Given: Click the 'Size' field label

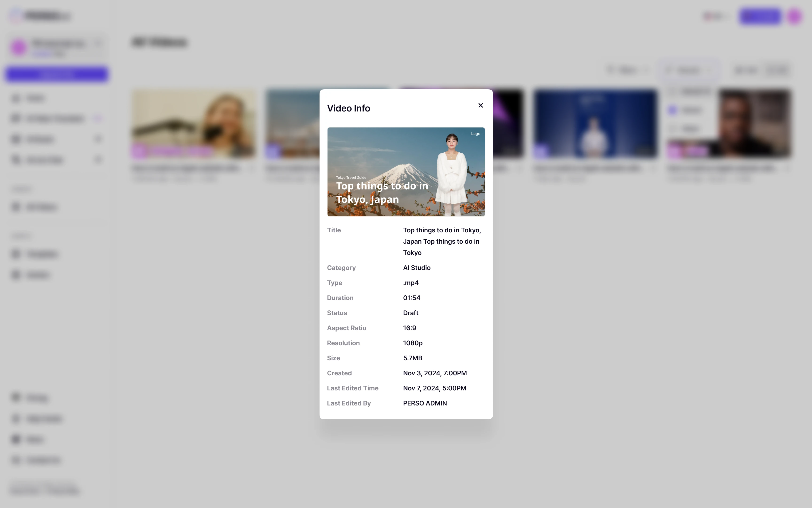Looking at the screenshot, I should (334, 358).
